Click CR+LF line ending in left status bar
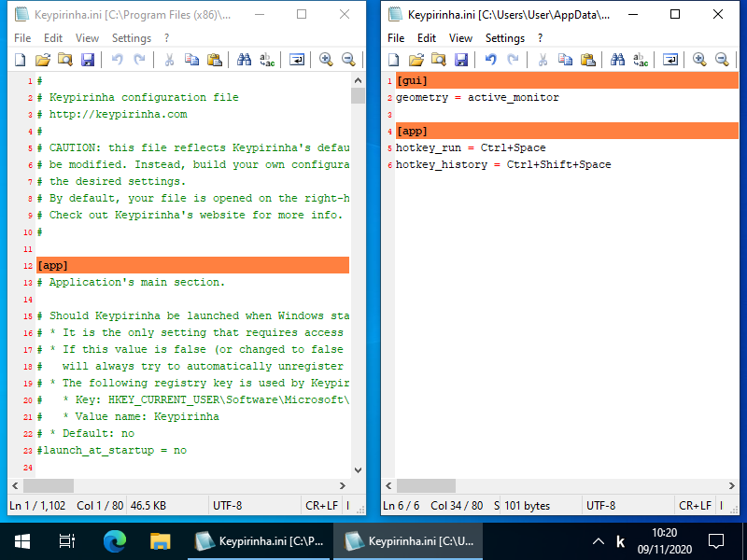Viewport: 747px width, 560px height. coord(322,506)
